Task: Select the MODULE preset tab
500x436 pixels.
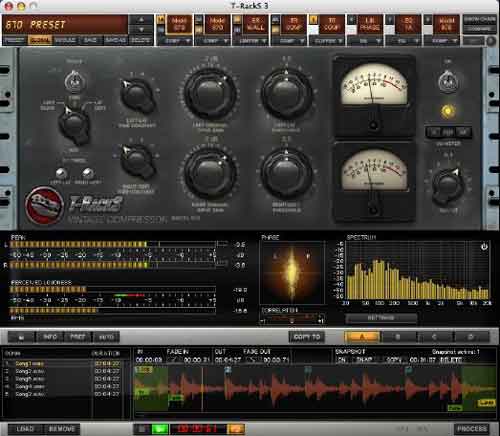Action: [x=65, y=40]
